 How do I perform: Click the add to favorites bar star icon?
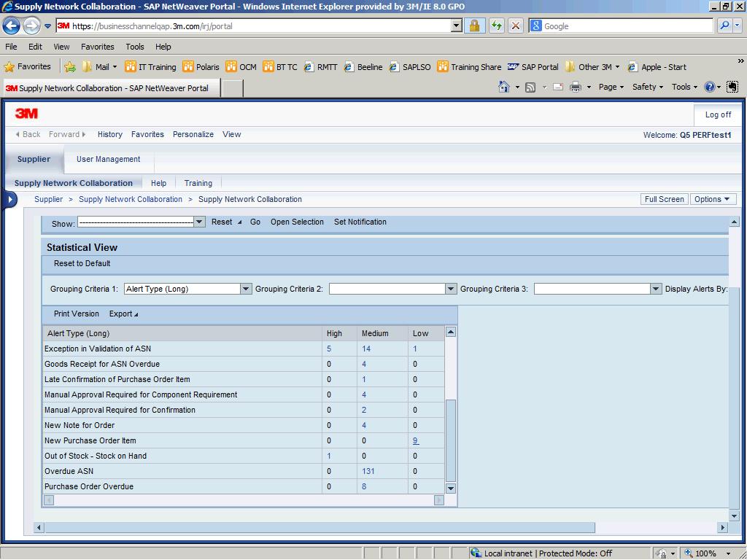(x=70, y=67)
